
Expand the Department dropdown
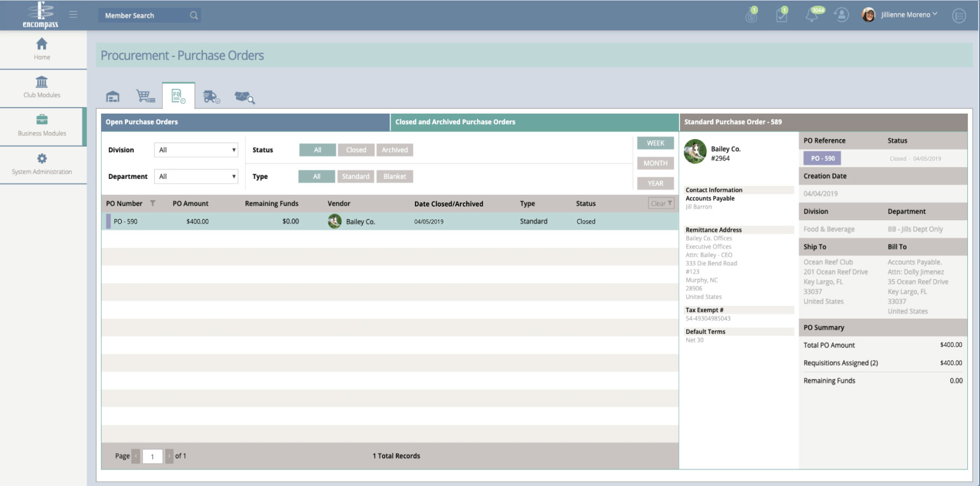(196, 176)
